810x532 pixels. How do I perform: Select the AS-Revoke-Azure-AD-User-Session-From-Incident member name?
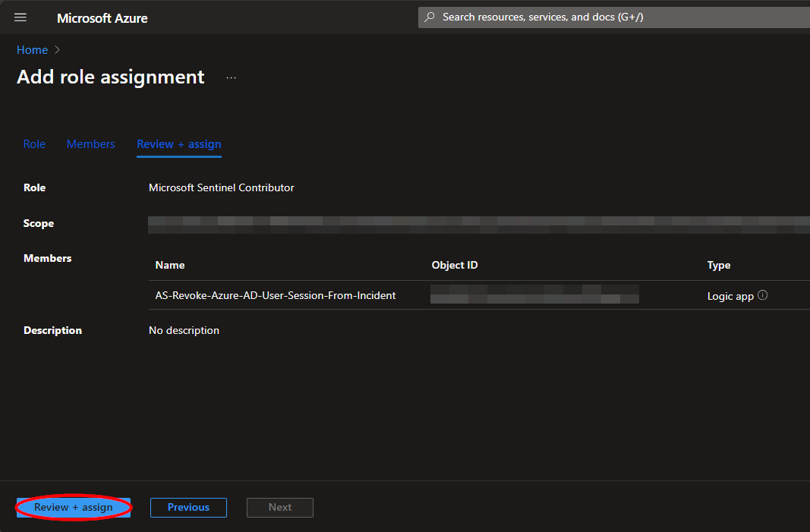pyautogui.click(x=276, y=295)
